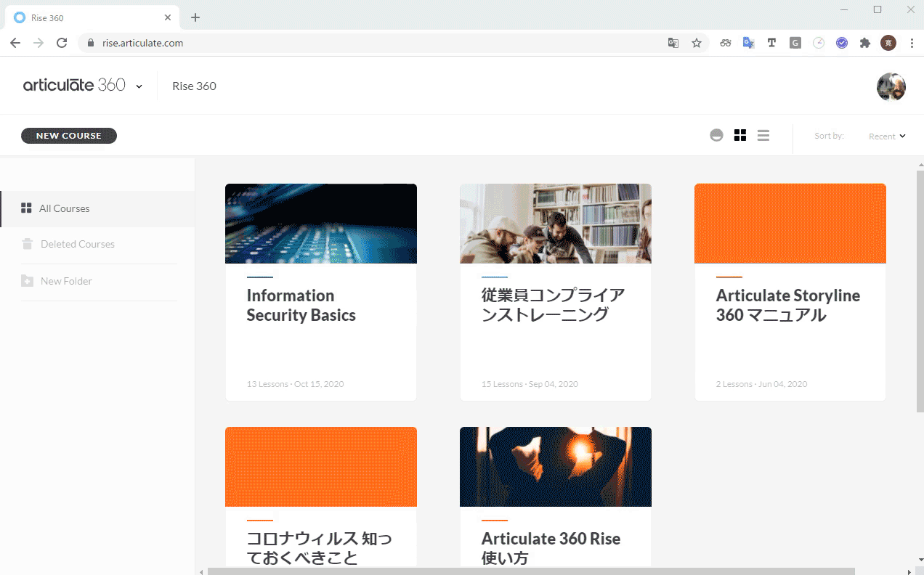Screen dimensions: 924x575
Task: Open the Articulate 360 Rise 使い方 course thumbnail
Action: click(x=556, y=467)
